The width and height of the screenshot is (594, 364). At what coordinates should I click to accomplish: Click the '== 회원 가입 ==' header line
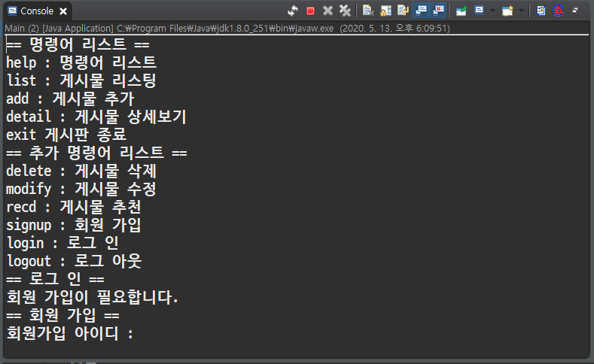pyautogui.click(x=62, y=315)
